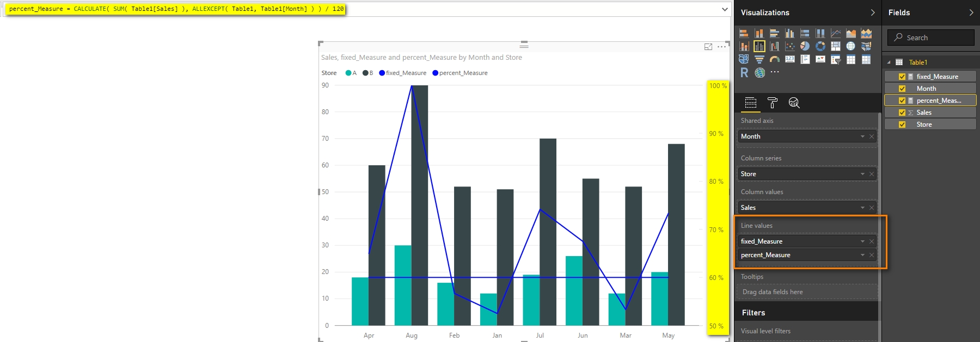The image size is (980, 342).
Task: Select the globe map visual
Action: click(850, 46)
